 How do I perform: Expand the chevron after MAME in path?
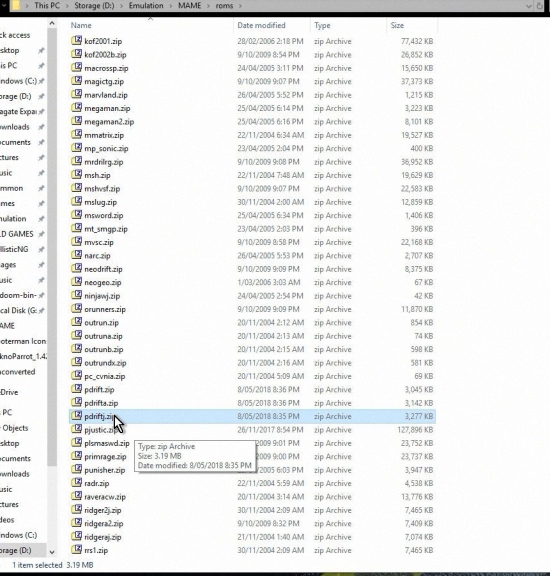coord(208,6)
